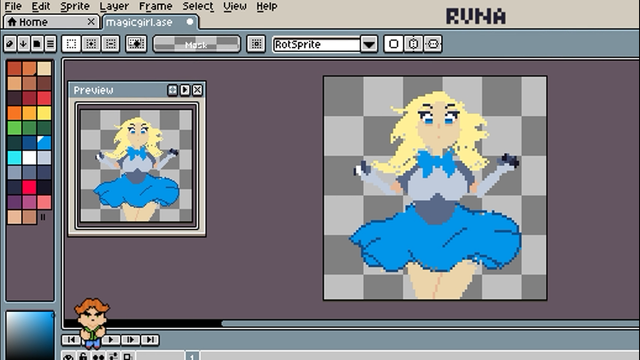Pick the hot pink-red palette swatch
The height and width of the screenshot is (360, 640).
[x=29, y=187]
